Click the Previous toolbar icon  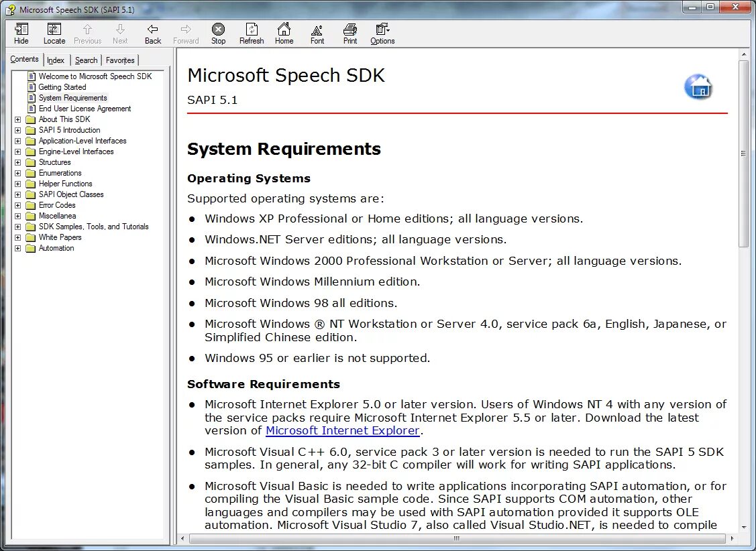pos(87,34)
